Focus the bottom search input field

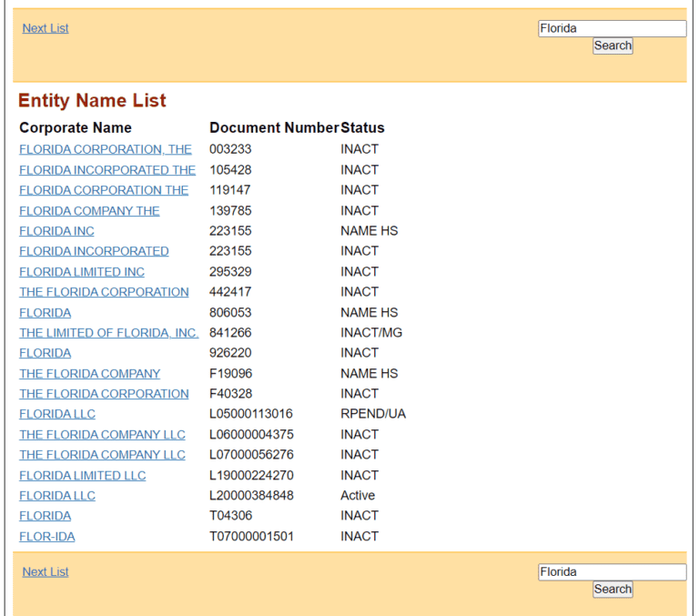pos(612,572)
